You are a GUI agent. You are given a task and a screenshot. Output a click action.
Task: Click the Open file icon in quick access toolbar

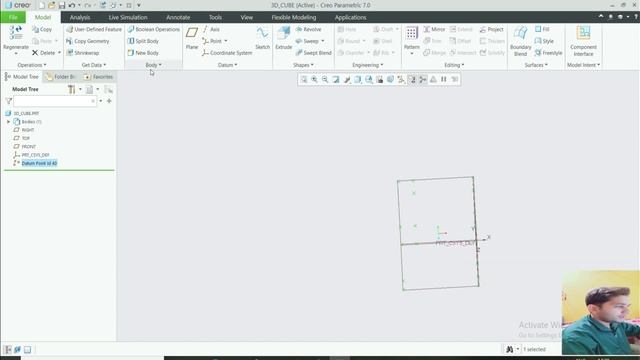[51, 5]
